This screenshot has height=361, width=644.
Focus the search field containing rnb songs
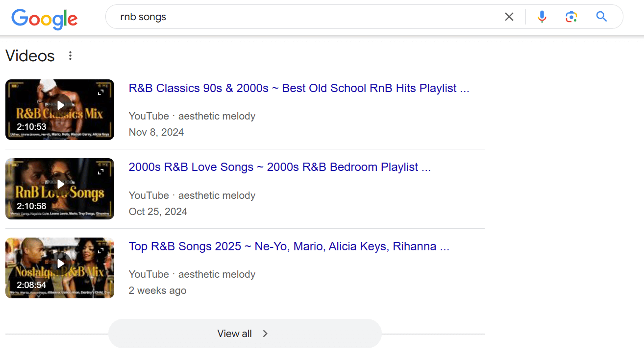(304, 17)
